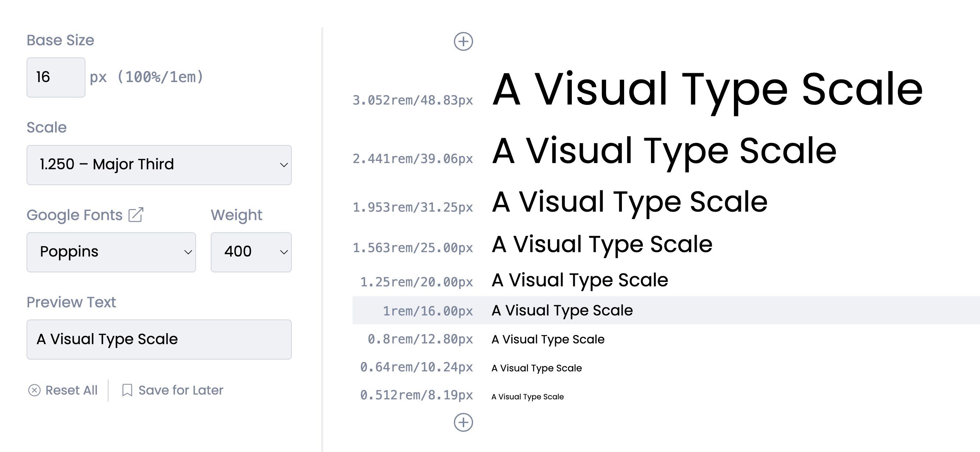The width and height of the screenshot is (980, 452).
Task: Open the Google Fonts link
Action: [x=75, y=215]
